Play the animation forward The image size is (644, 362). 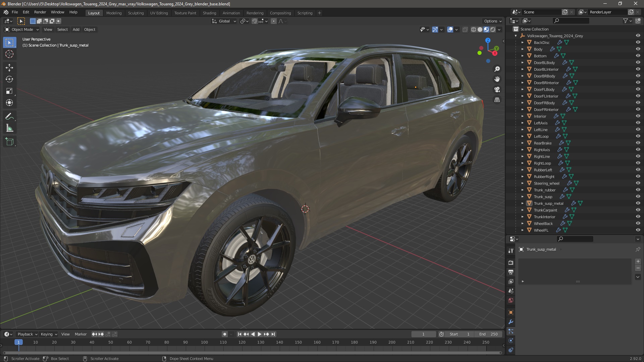(x=260, y=334)
